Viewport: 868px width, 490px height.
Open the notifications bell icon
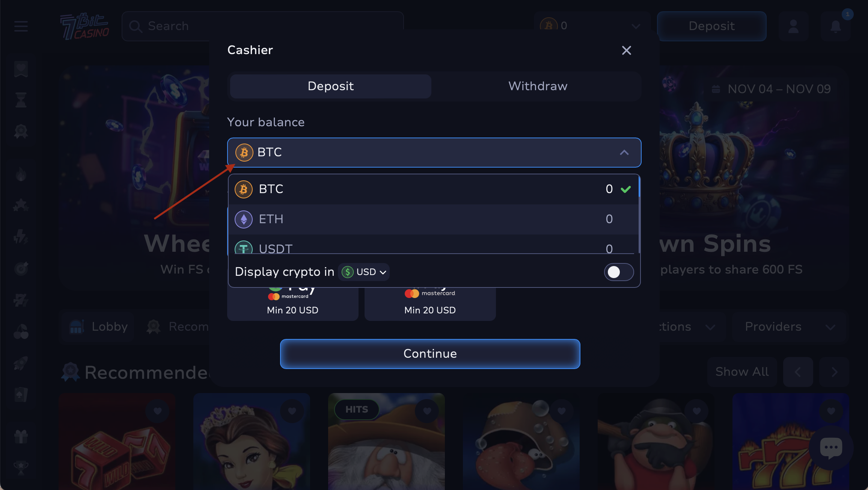click(835, 26)
